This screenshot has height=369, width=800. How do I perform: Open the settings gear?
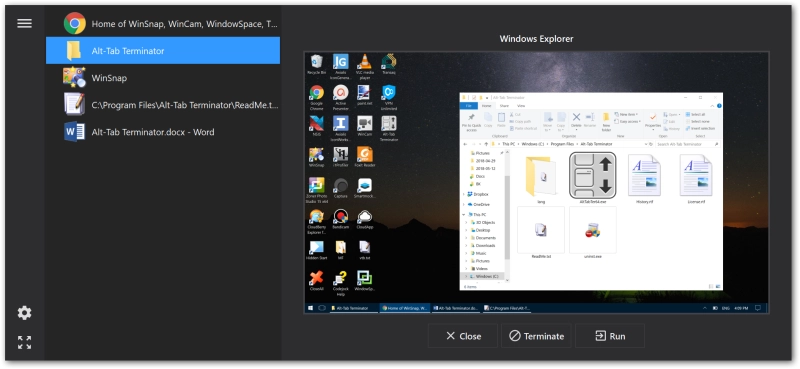[24, 313]
